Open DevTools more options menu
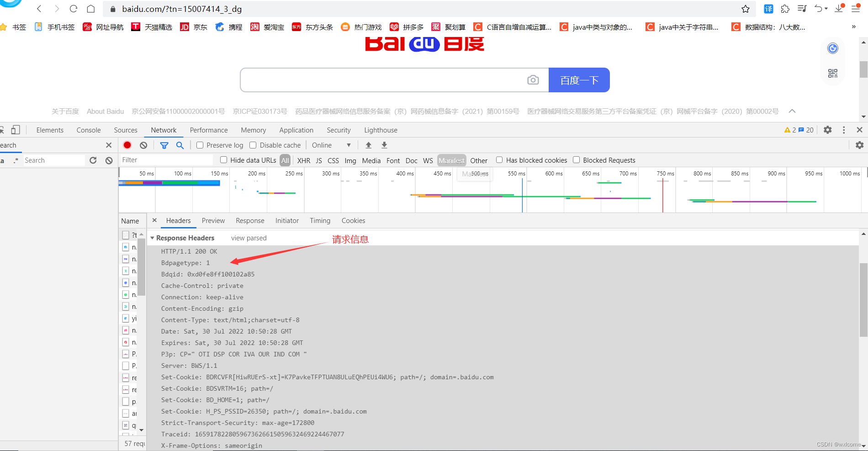Screen dimensions: 868x451 pos(844,130)
